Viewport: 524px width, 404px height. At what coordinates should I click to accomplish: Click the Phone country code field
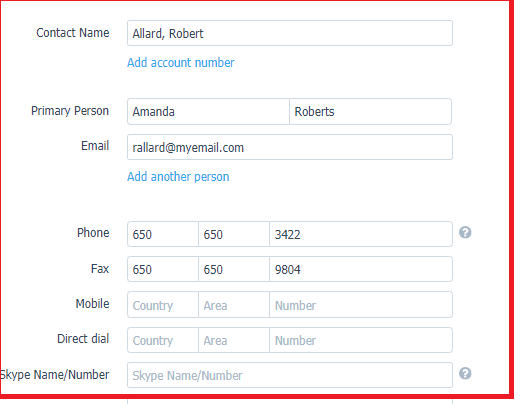[x=163, y=234]
